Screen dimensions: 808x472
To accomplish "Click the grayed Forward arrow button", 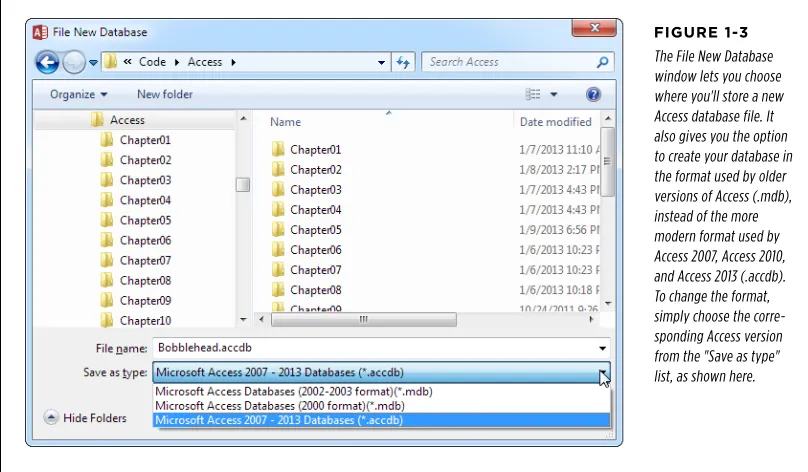I will click(74, 63).
